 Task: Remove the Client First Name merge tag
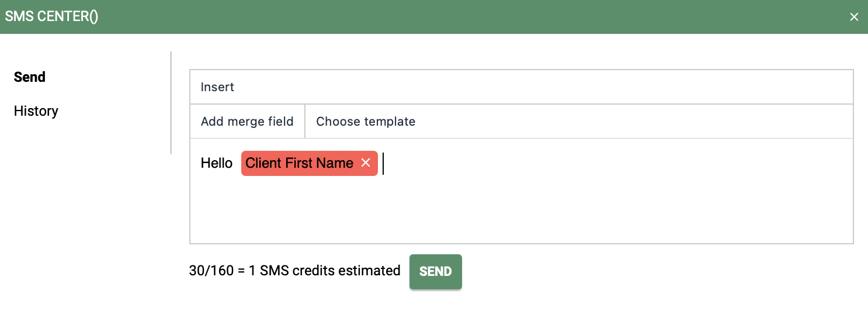tap(366, 163)
